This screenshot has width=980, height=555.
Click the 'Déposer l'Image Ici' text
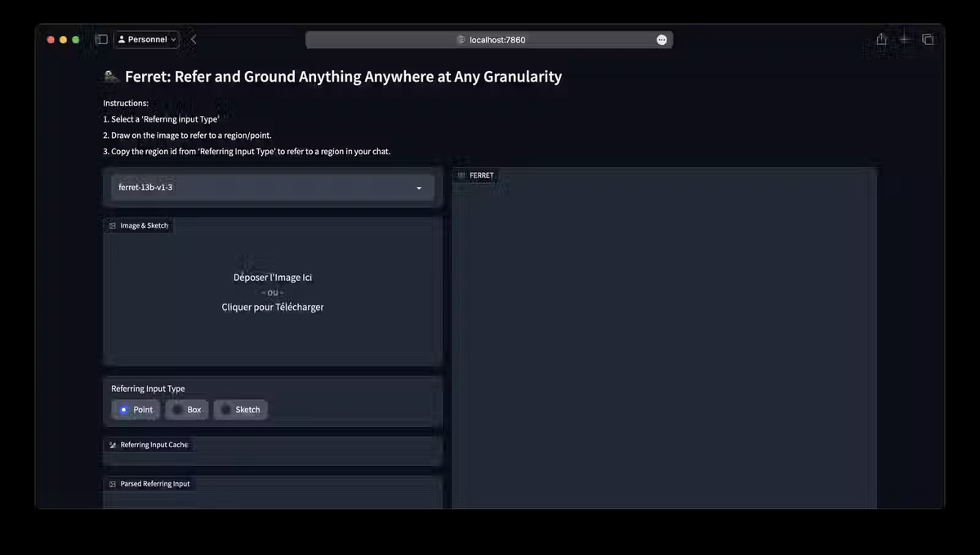(x=273, y=277)
